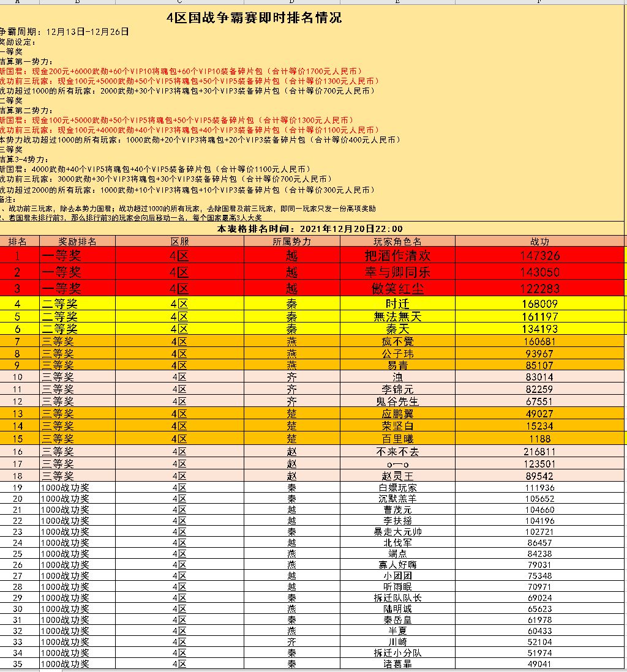Viewport: 627px width, 672px height.
Task: Select player name cell 拆迁队队长
Action: (397, 598)
